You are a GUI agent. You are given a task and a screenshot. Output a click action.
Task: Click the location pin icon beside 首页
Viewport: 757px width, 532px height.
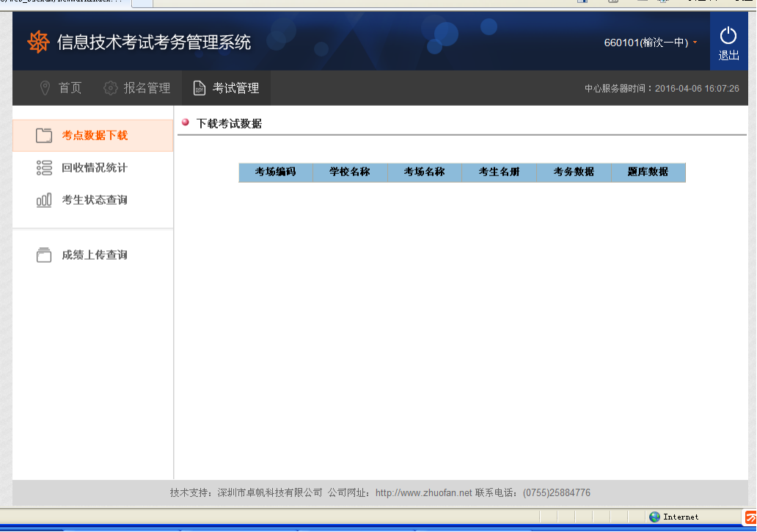click(45, 88)
